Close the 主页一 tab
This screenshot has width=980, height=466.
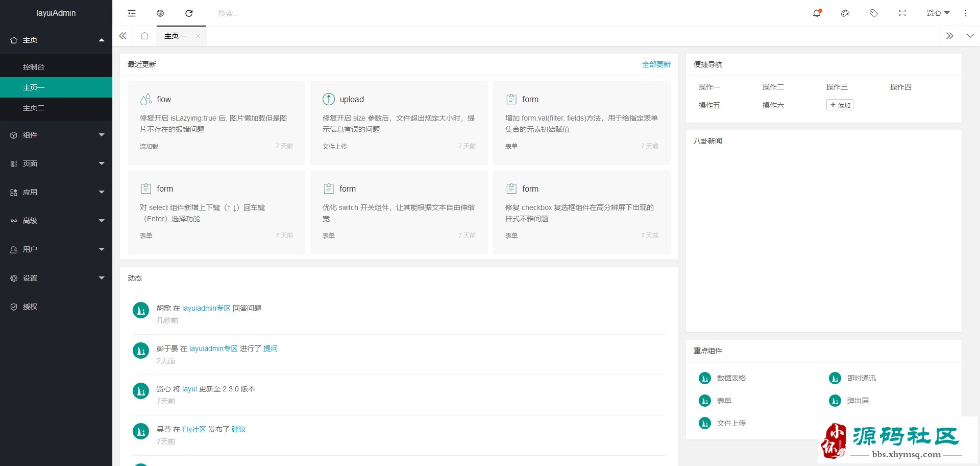click(x=198, y=36)
